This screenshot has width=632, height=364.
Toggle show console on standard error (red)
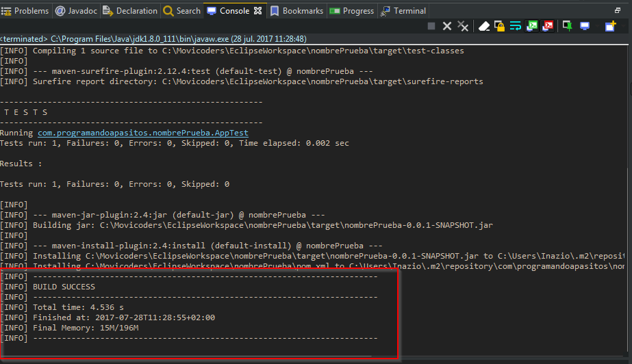(548, 26)
